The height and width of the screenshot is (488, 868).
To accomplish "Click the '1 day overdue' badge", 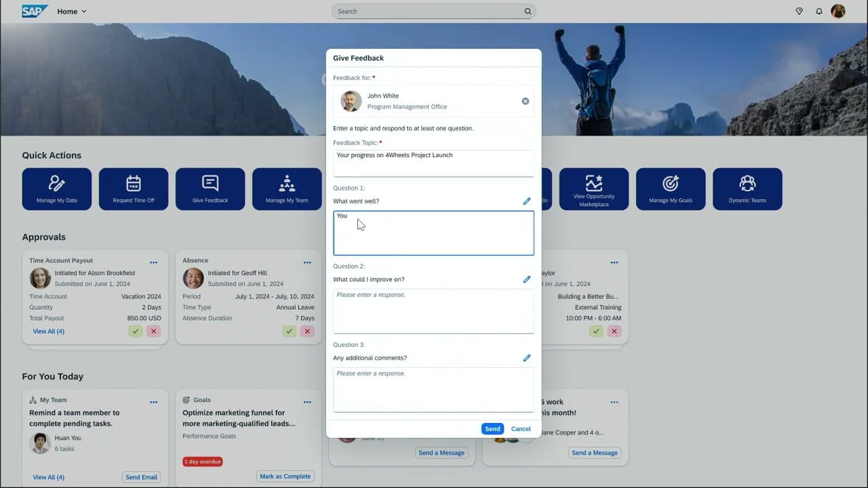I will click(x=203, y=462).
